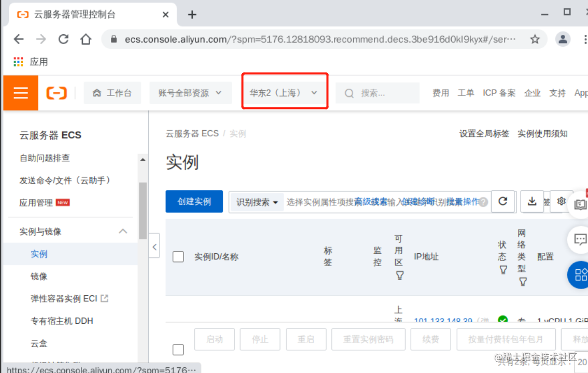
Task: Open 云盒 sidebar item
Action: click(39, 343)
